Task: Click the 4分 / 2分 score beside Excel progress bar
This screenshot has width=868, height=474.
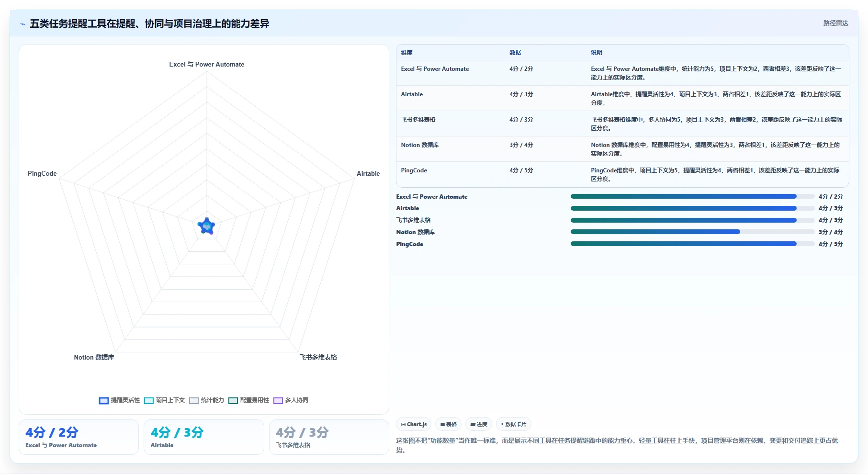Action: pos(831,196)
